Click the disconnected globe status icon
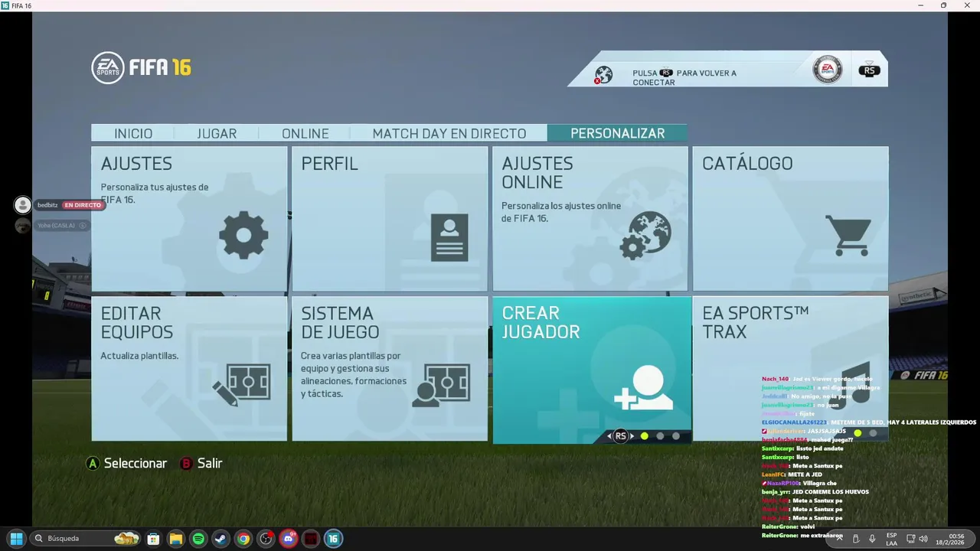 pyautogui.click(x=603, y=75)
